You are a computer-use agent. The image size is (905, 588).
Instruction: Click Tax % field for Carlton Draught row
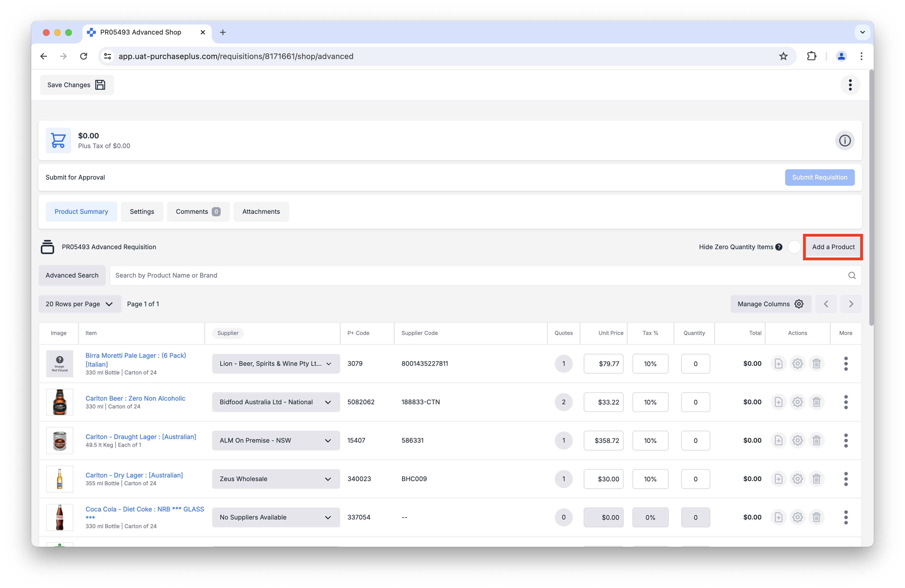point(650,440)
